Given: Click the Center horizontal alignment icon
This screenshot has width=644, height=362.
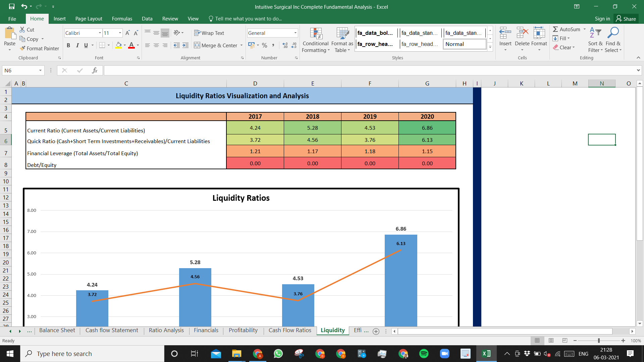Looking at the screenshot, I should [x=156, y=45].
